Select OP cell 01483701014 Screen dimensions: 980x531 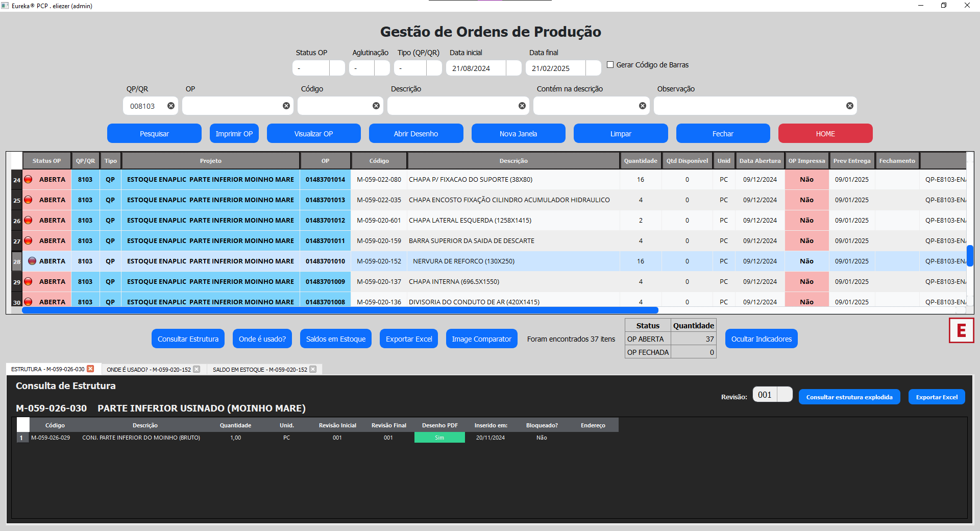325,179
